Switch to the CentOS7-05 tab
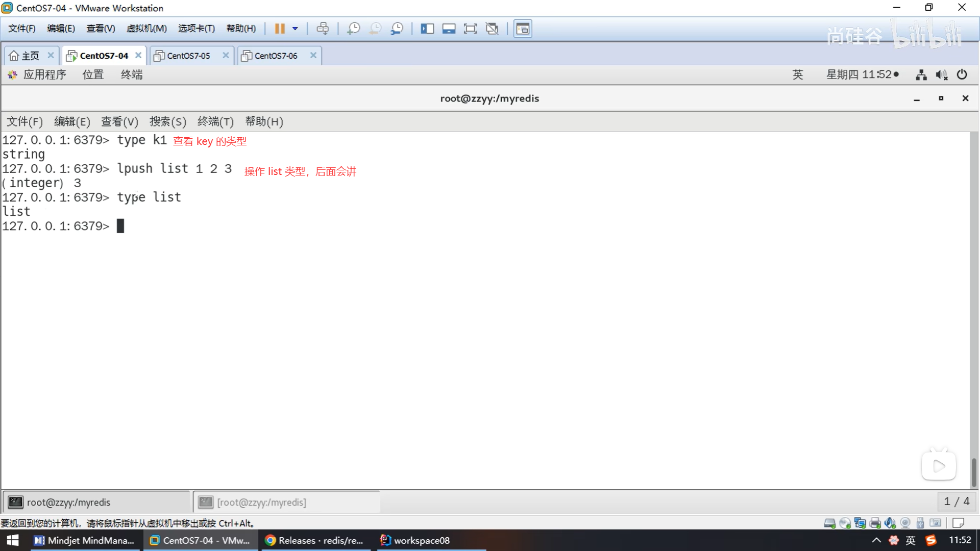This screenshot has height=551, width=980. (x=188, y=56)
